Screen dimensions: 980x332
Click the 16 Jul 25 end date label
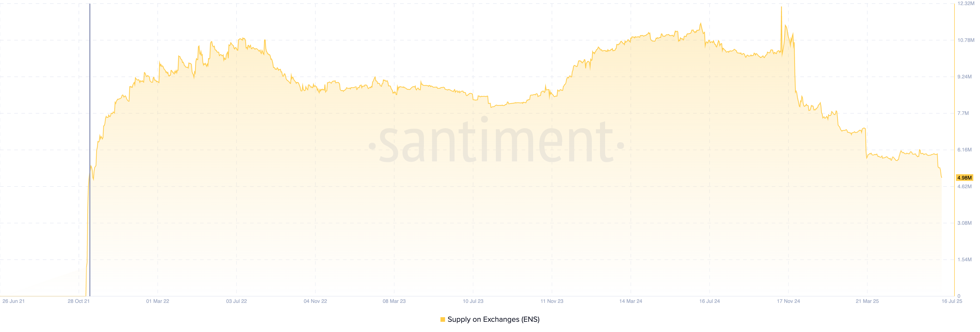(951, 301)
